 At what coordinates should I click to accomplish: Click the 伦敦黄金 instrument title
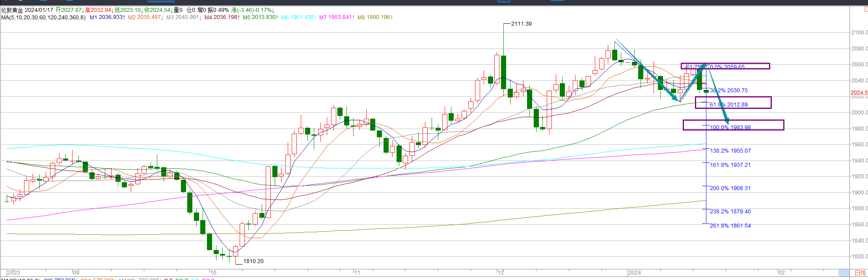pos(12,10)
